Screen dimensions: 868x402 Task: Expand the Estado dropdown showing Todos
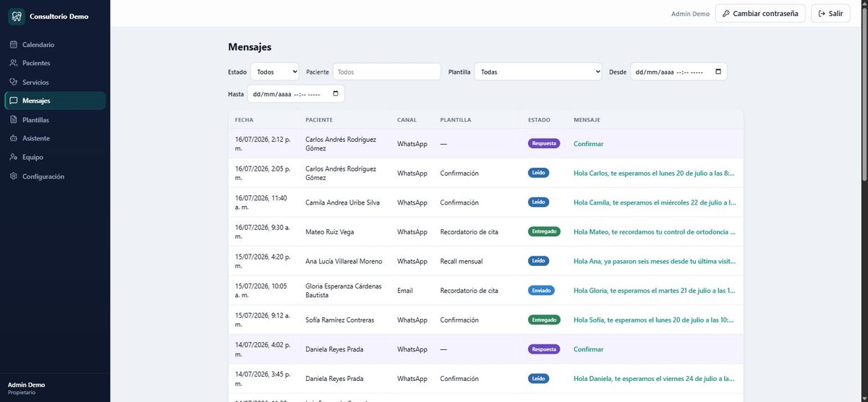pos(275,72)
